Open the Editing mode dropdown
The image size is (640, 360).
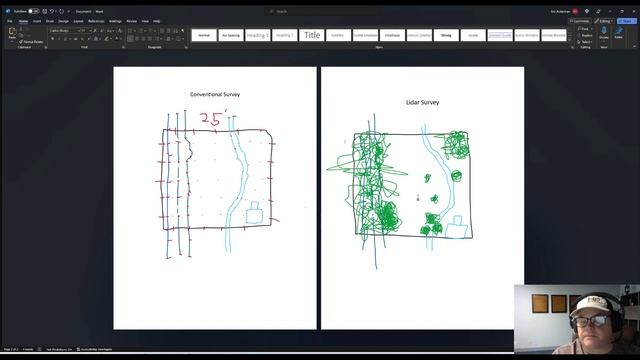604,21
